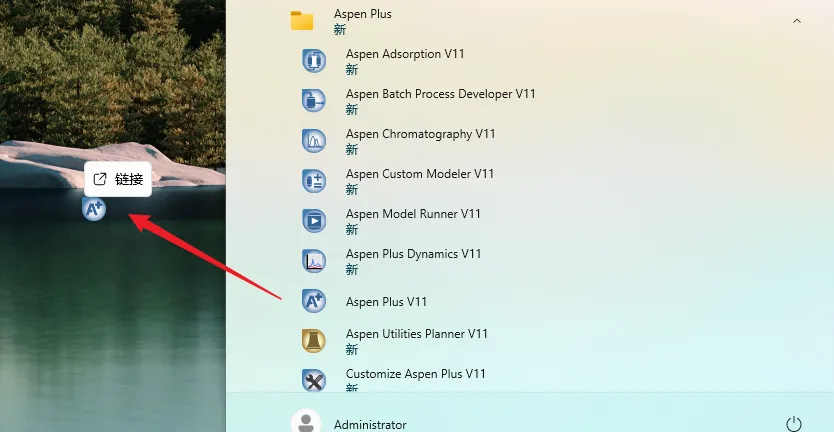Viewport: 834px width, 432px height.
Task: Click the Administrator avatar icon
Action: pos(306,421)
